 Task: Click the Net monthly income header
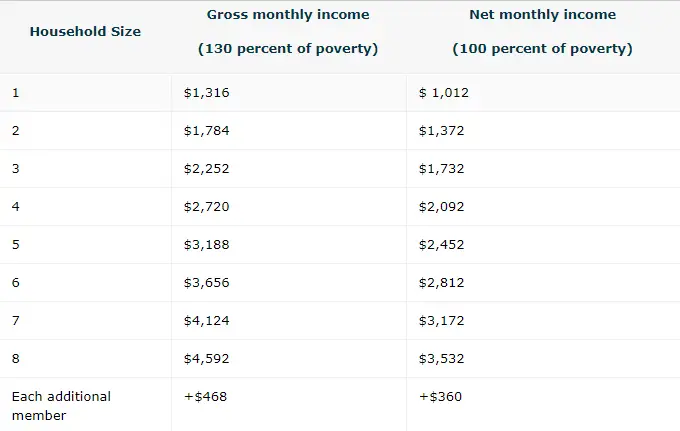click(x=542, y=15)
